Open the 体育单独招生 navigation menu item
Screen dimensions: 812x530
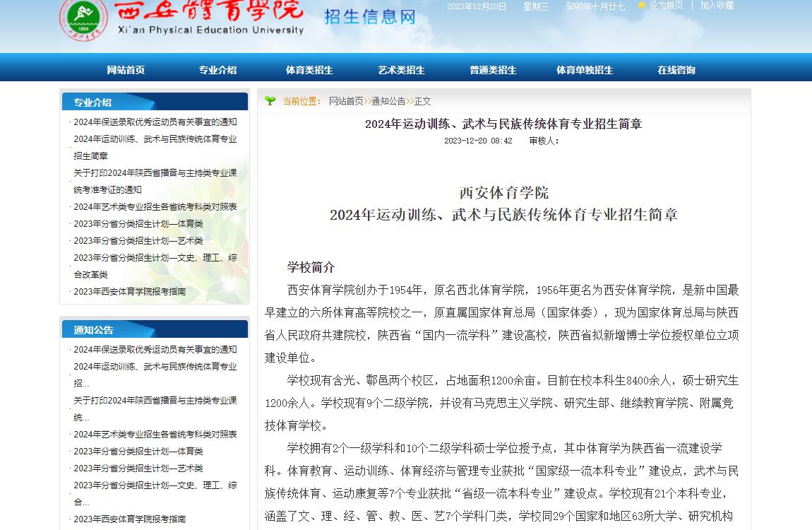pos(585,70)
